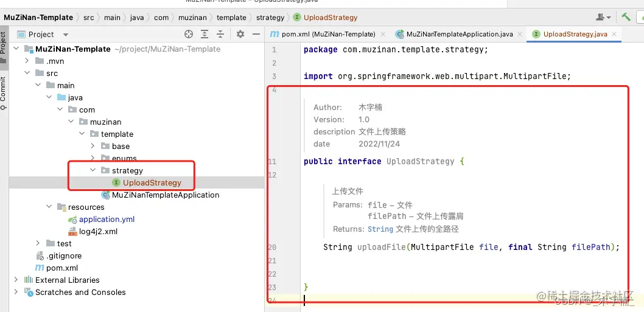644x312 pixels.
Task: Click the filePath parameter in method signature
Action: pyautogui.click(x=590, y=247)
